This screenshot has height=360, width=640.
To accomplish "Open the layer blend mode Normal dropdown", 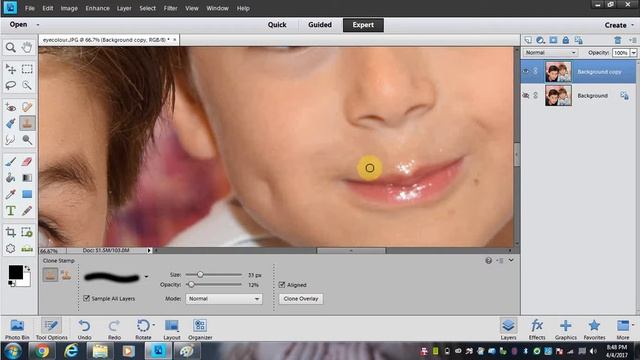I will point(550,53).
